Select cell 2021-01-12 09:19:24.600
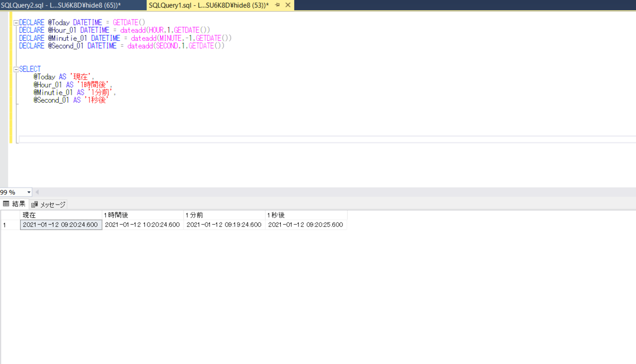 [x=224, y=225]
